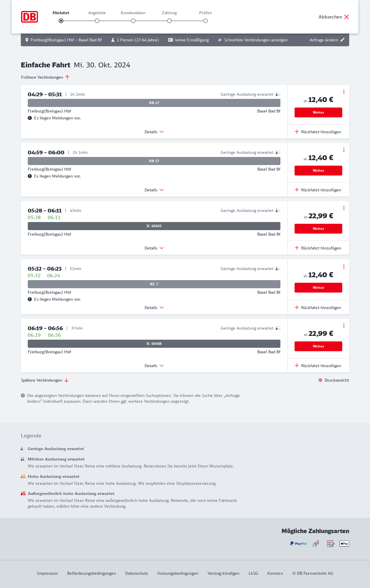Click Weiter for the 04:59 connection
370x588 pixels.
click(x=318, y=171)
